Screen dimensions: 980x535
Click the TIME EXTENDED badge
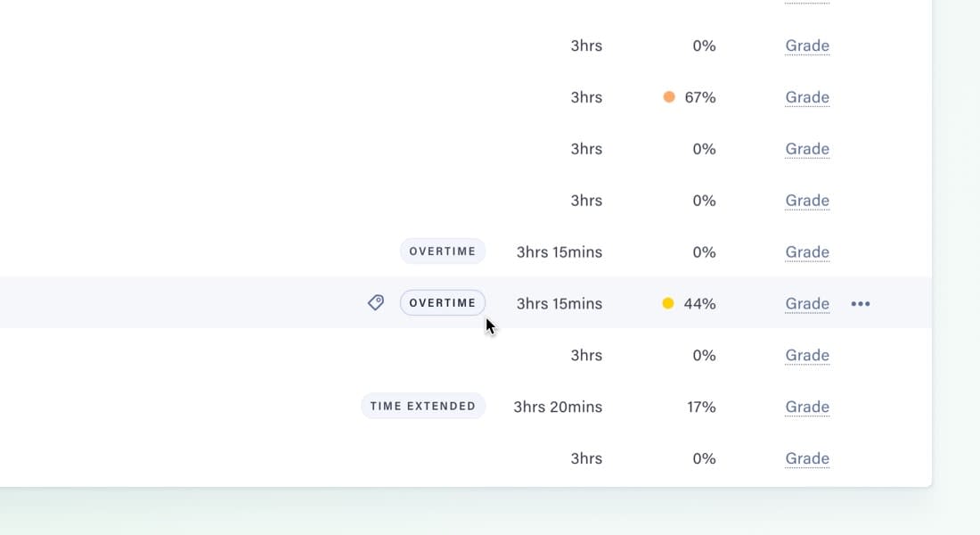423,407
